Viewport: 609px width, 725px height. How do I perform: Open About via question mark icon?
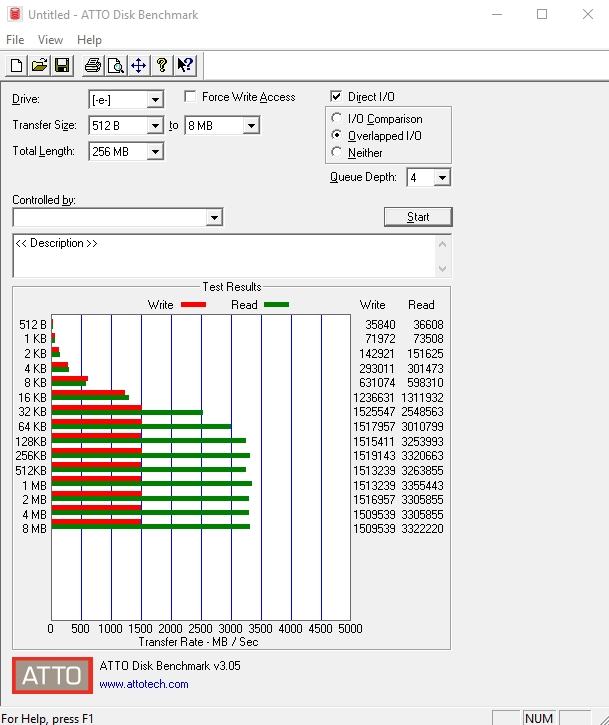tap(162, 66)
